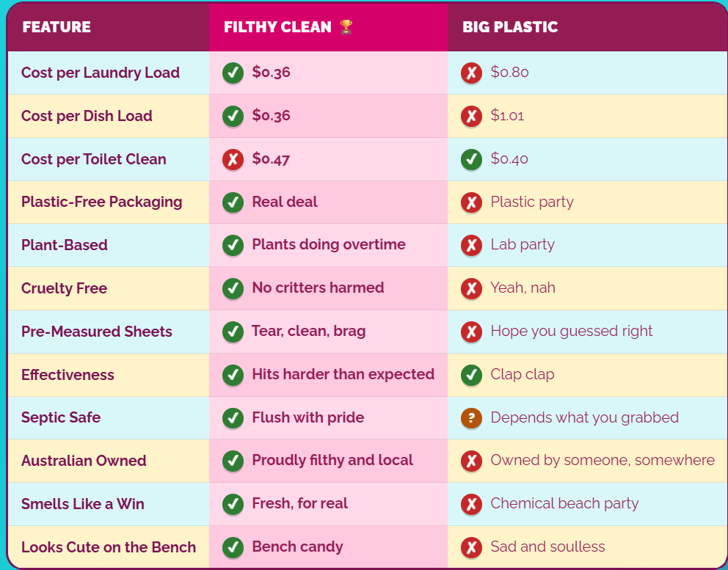The width and height of the screenshot is (728, 570).
Task: Click the red X beside Sad and soulless
Action: 471,547
